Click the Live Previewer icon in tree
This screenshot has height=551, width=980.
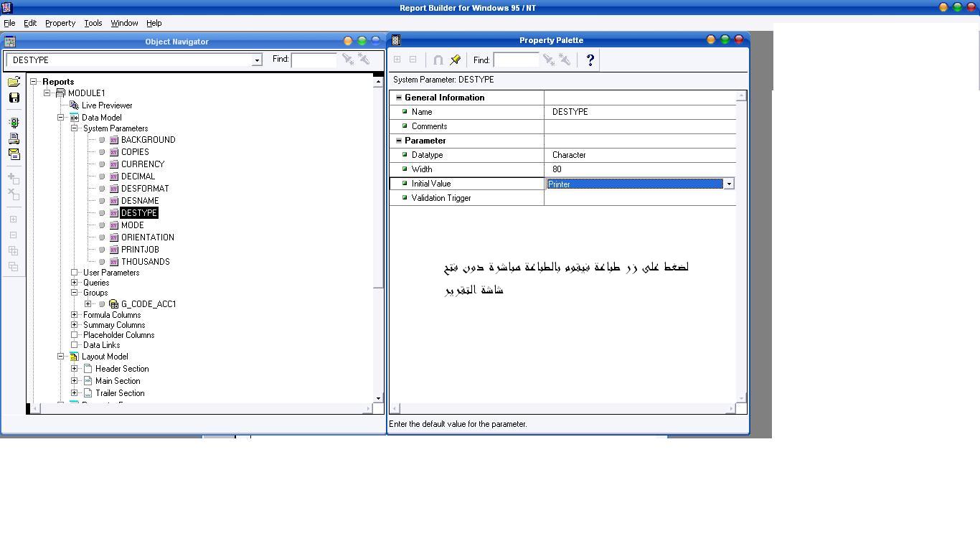tap(74, 105)
